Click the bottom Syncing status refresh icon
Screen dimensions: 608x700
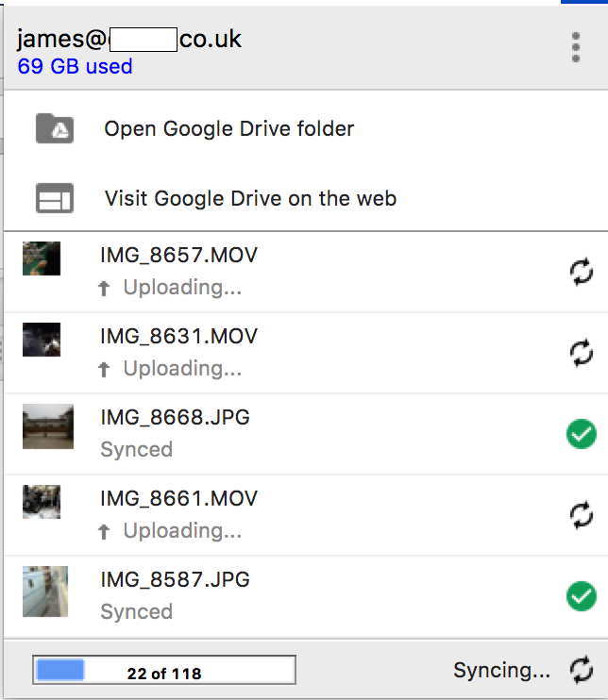pos(582,671)
